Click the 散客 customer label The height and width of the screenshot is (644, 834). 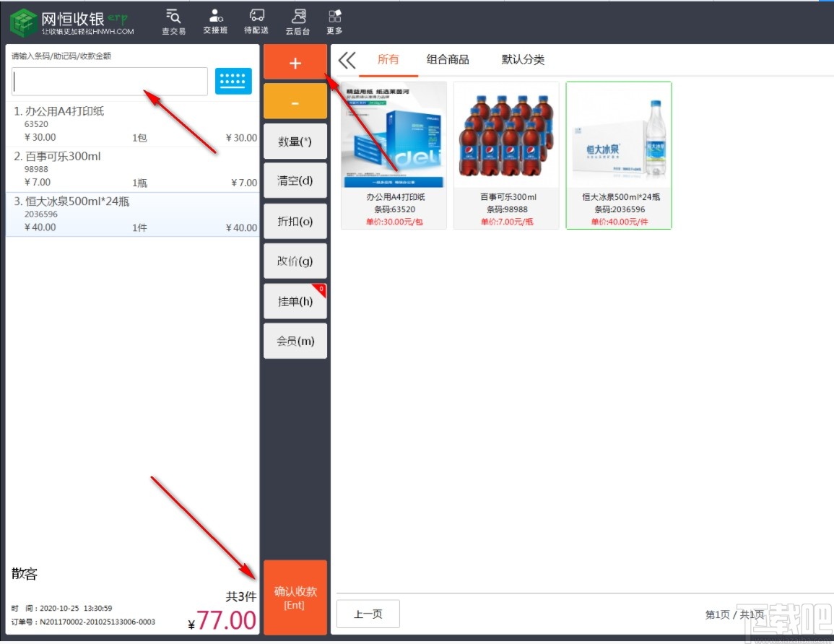25,574
